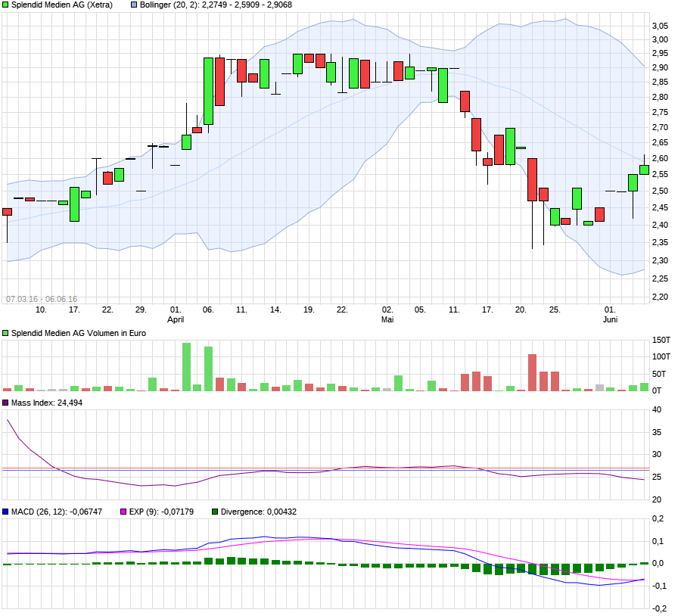Viewport: 681px width, 616px height.
Task: Click the Mass Index: 24,494 label
Action: (x=47, y=403)
